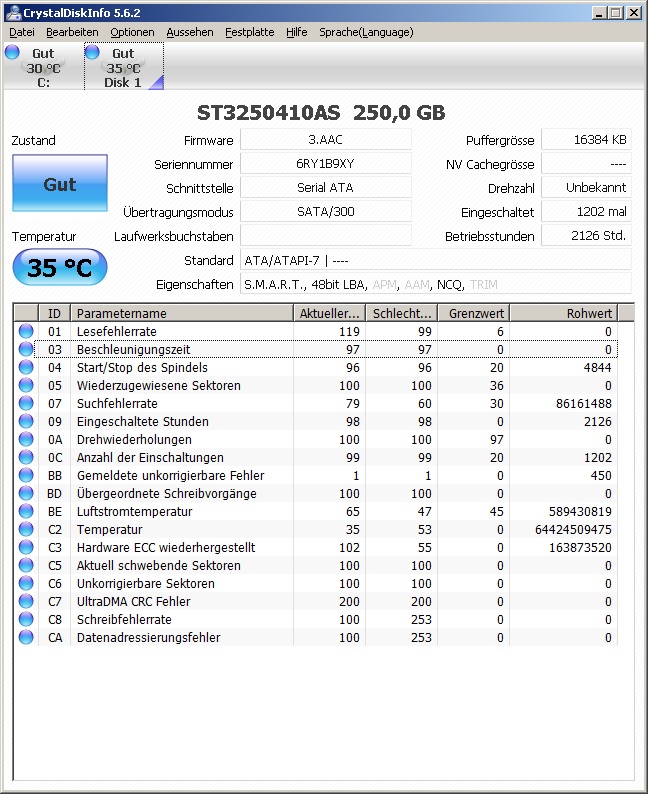Image resolution: width=648 pixels, height=794 pixels.
Task: Open the Aussehen menu
Action: 190,32
